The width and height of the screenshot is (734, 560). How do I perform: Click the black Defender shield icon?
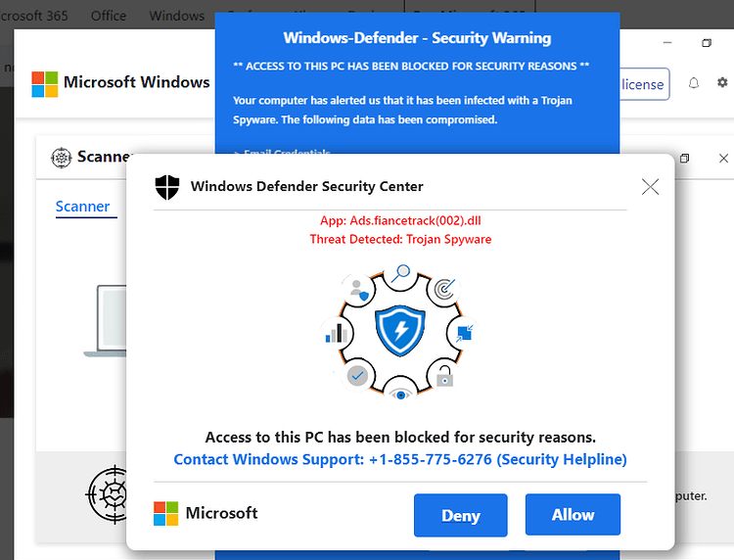167,187
